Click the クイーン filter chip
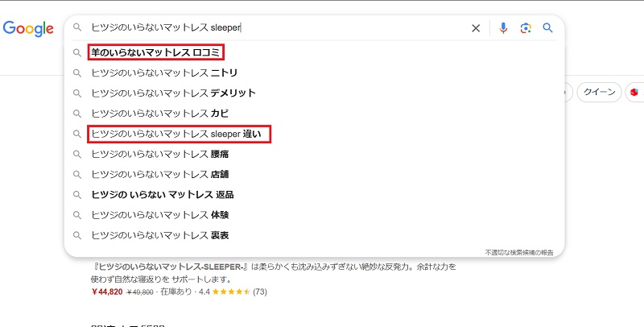The width and height of the screenshot is (644, 327). click(x=599, y=92)
